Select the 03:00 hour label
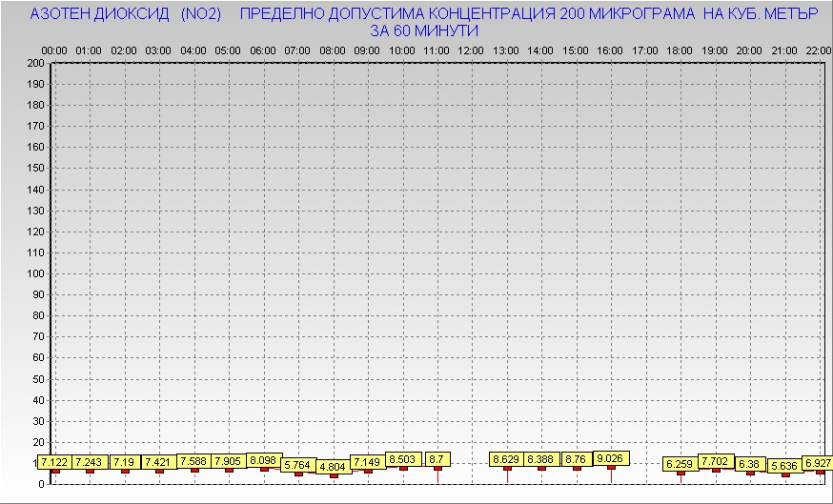Viewport: 833px width, 504px height. 158,51
